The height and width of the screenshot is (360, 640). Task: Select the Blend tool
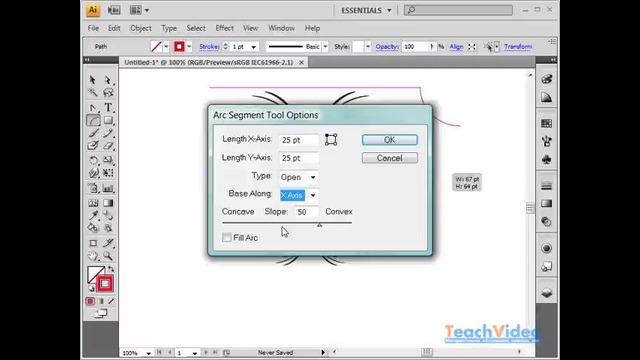(x=108, y=215)
